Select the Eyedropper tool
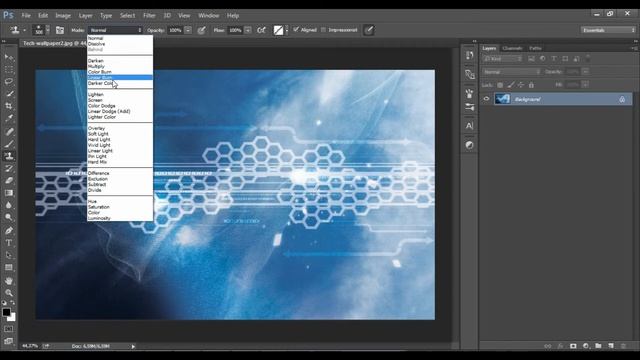 (9, 118)
